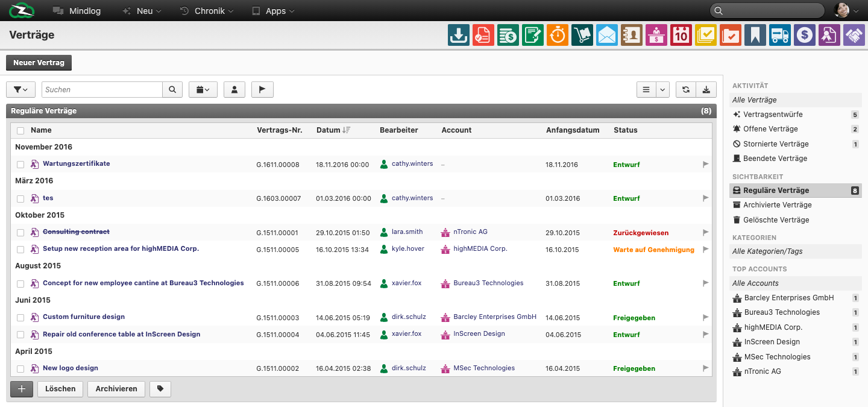Select all contracts via header checkbox
Viewport: 868px width, 407px height.
[20, 130]
